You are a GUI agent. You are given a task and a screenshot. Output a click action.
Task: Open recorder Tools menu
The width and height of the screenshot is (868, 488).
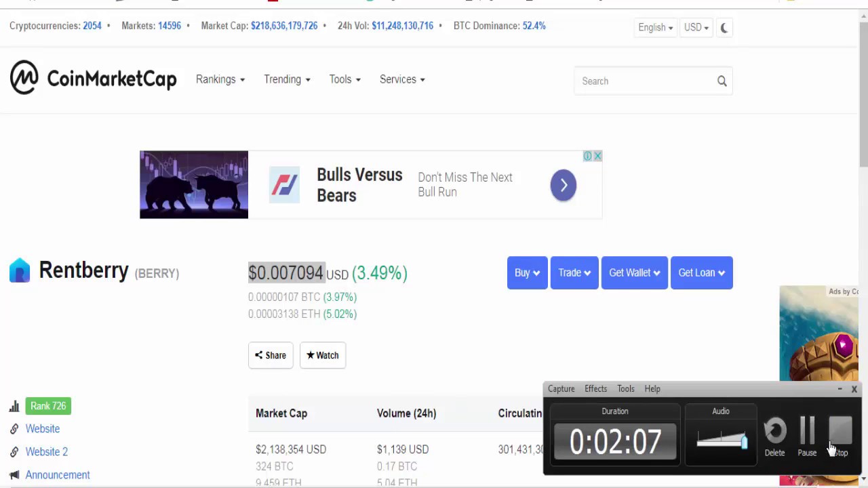pyautogui.click(x=625, y=389)
